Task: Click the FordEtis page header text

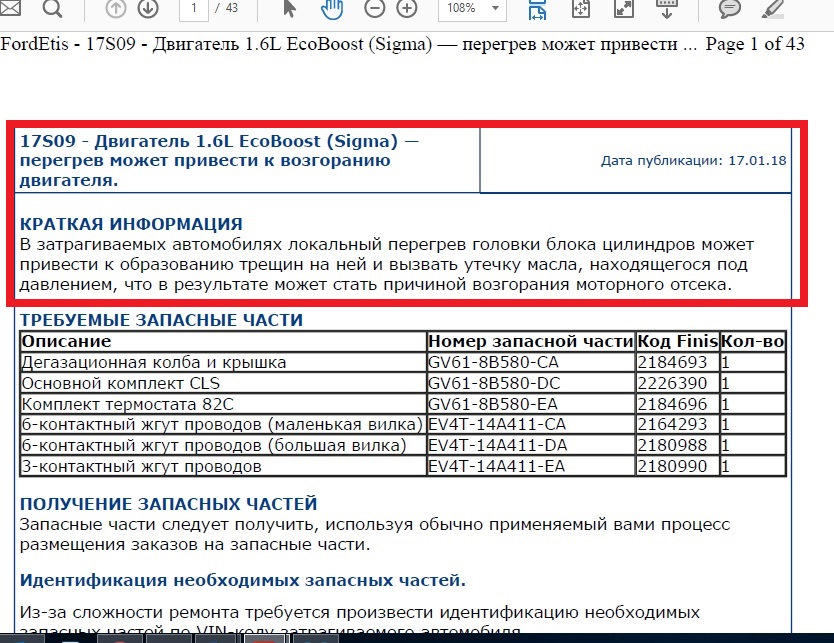Action: [x=349, y=44]
